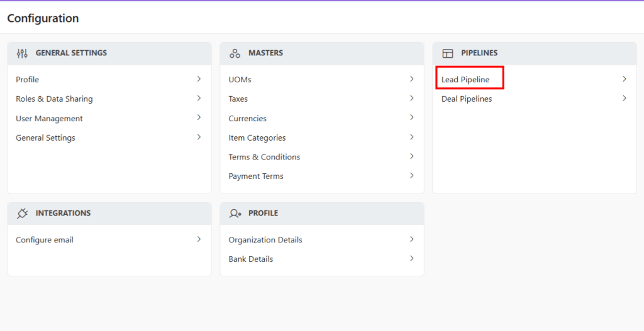Select Payment Terms option
644x331 pixels.
pos(256,176)
